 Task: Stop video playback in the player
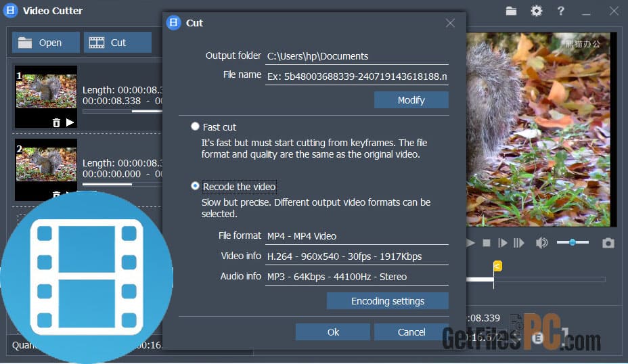pos(486,243)
